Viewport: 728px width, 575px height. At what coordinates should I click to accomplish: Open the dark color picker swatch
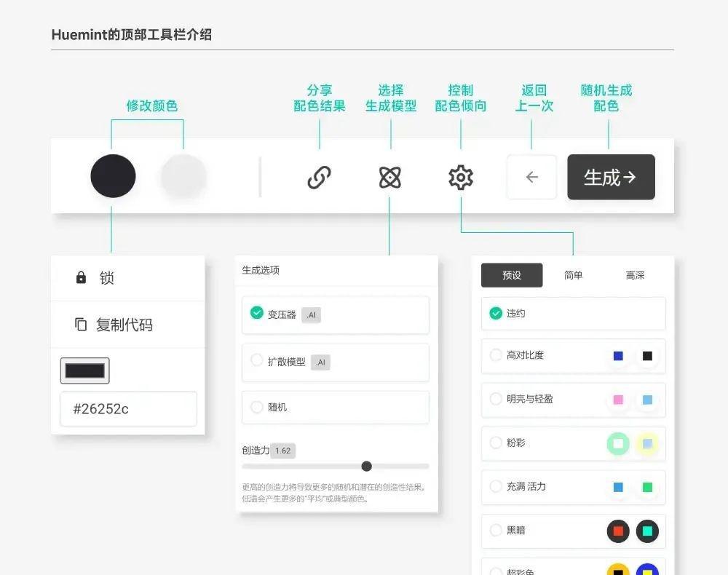pos(85,370)
